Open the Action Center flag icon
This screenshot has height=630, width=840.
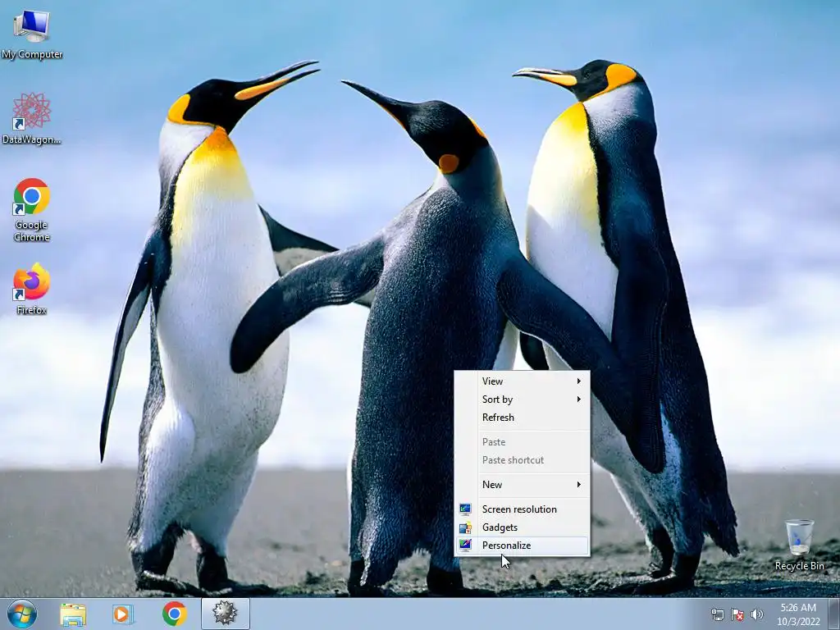[737, 614]
